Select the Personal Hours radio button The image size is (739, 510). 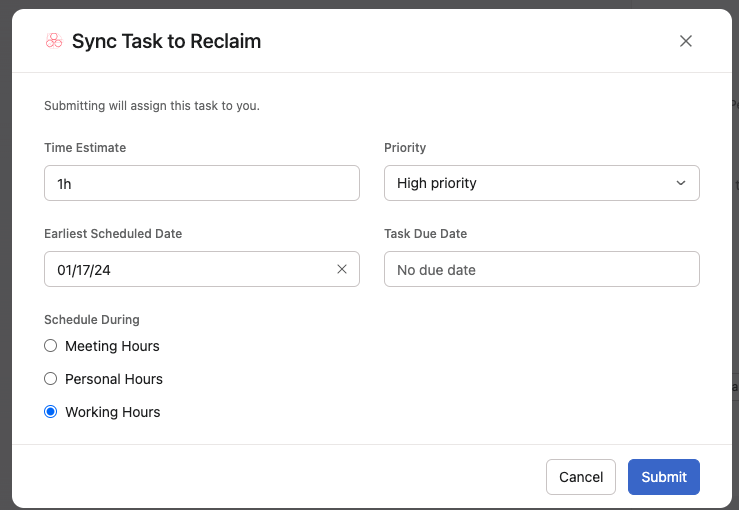pyautogui.click(x=50, y=379)
